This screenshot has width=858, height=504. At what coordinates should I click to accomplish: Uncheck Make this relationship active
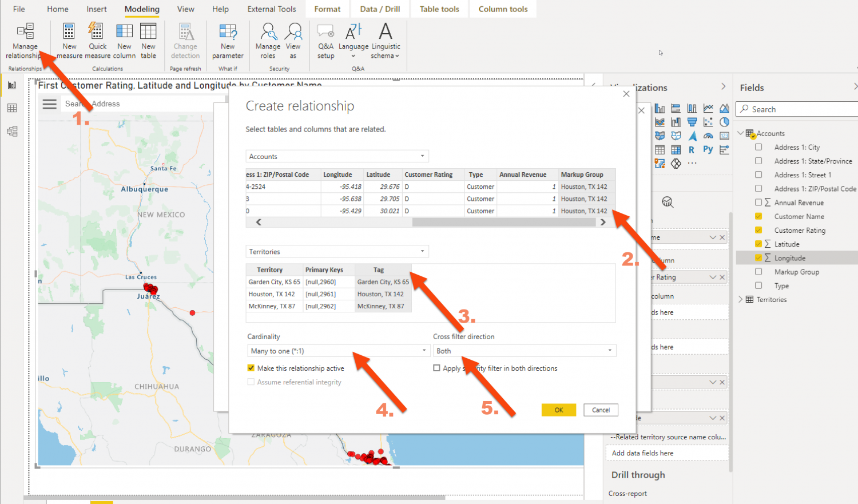pyautogui.click(x=251, y=368)
